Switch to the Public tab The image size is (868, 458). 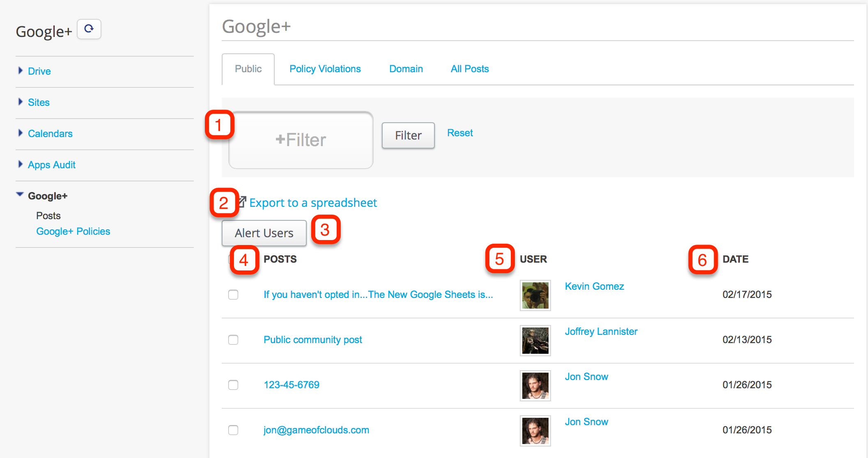pyautogui.click(x=248, y=69)
